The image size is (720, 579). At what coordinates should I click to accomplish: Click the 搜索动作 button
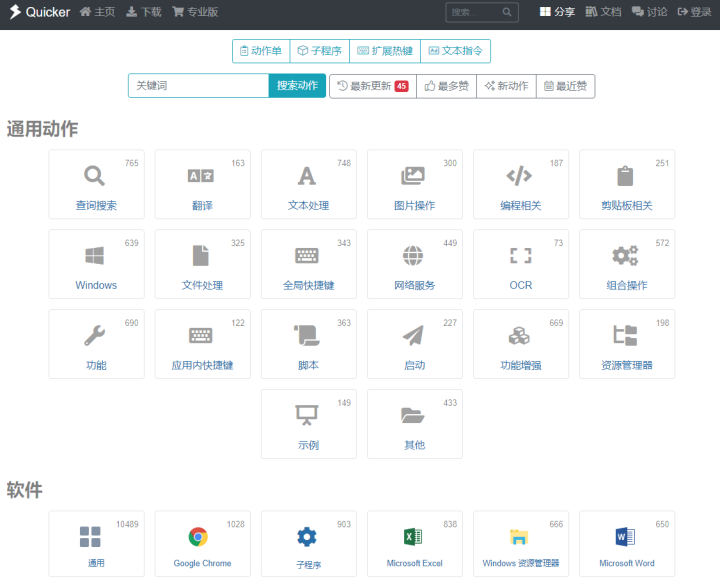click(297, 85)
